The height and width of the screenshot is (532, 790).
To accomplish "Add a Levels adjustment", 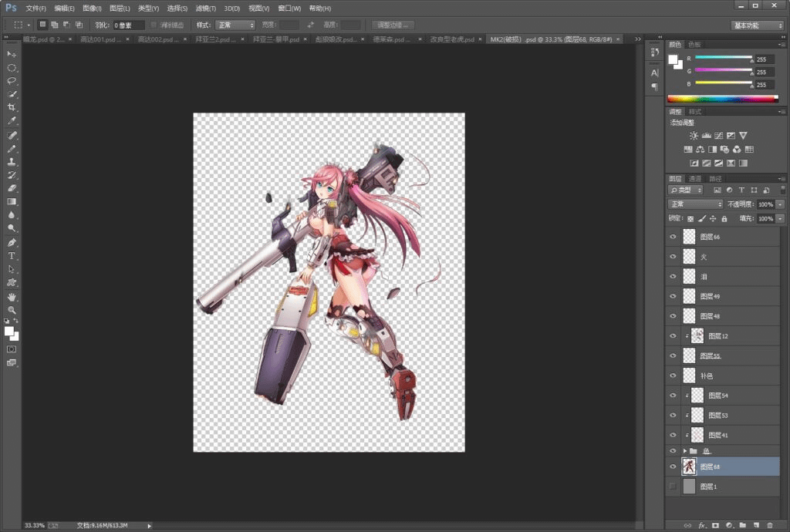I will click(707, 136).
